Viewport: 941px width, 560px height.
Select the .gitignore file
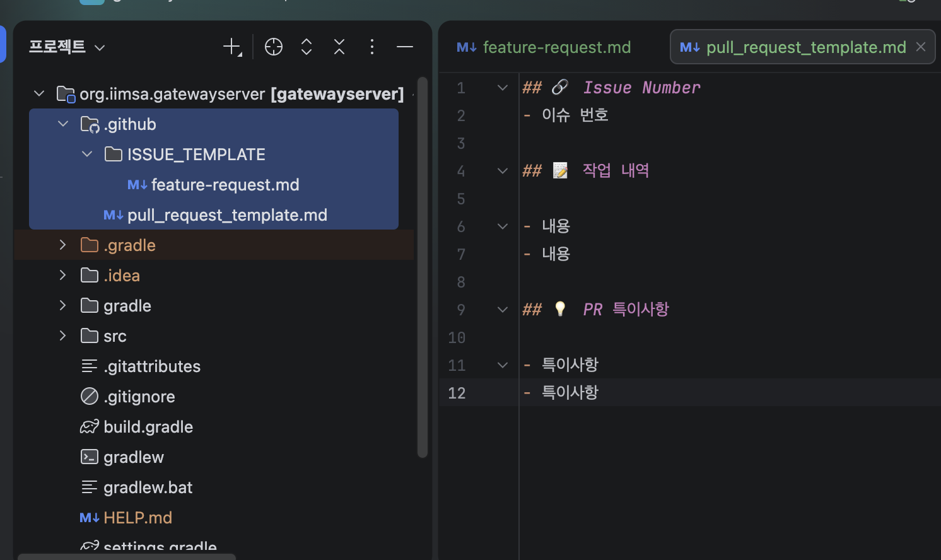pos(139,397)
